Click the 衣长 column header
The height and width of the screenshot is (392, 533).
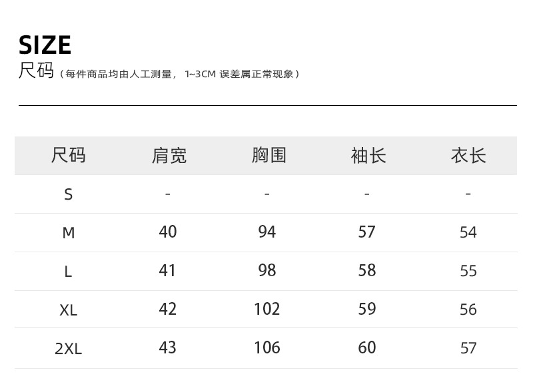click(468, 156)
